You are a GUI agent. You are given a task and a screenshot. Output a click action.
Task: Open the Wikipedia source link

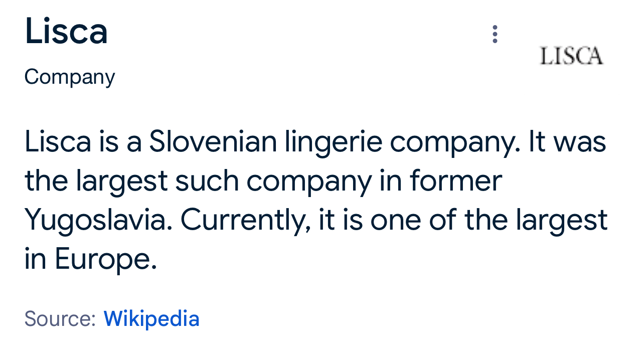(x=151, y=319)
